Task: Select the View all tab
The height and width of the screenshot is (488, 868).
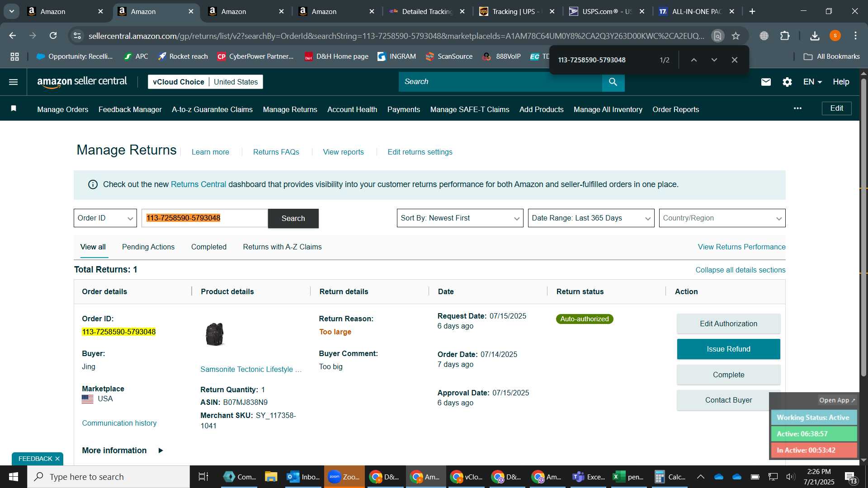Action: point(93,247)
